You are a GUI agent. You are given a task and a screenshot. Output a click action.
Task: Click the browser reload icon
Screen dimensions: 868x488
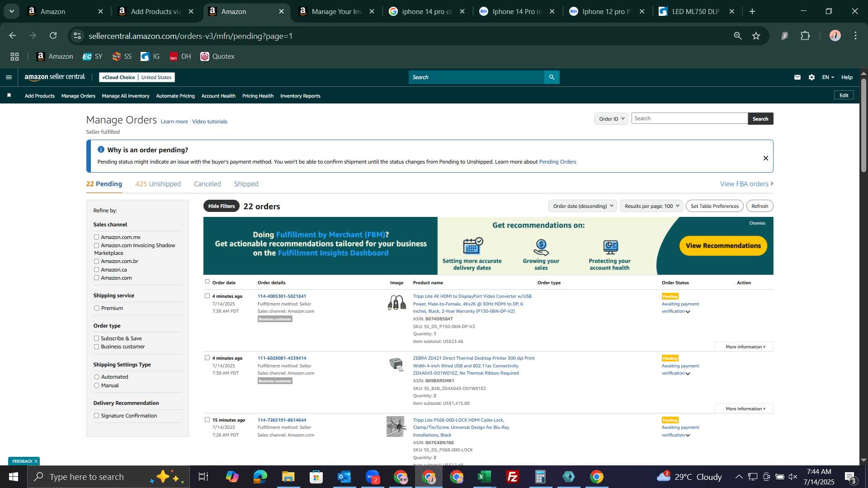pyautogui.click(x=53, y=36)
